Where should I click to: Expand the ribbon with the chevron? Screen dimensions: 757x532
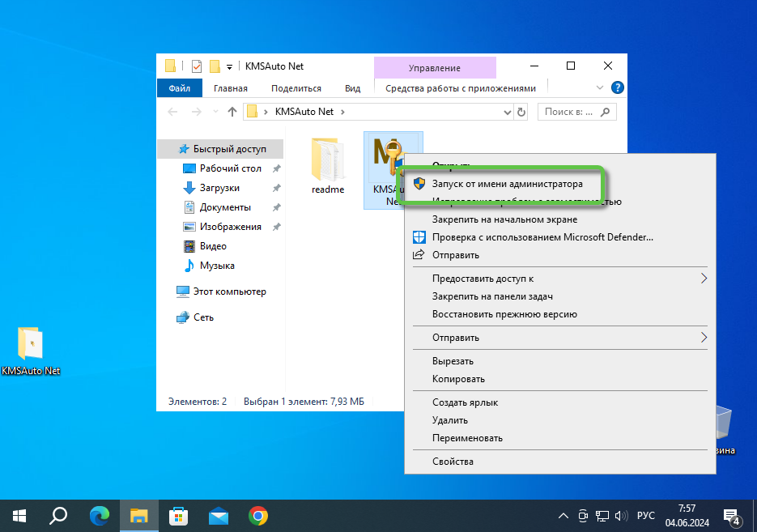600,88
